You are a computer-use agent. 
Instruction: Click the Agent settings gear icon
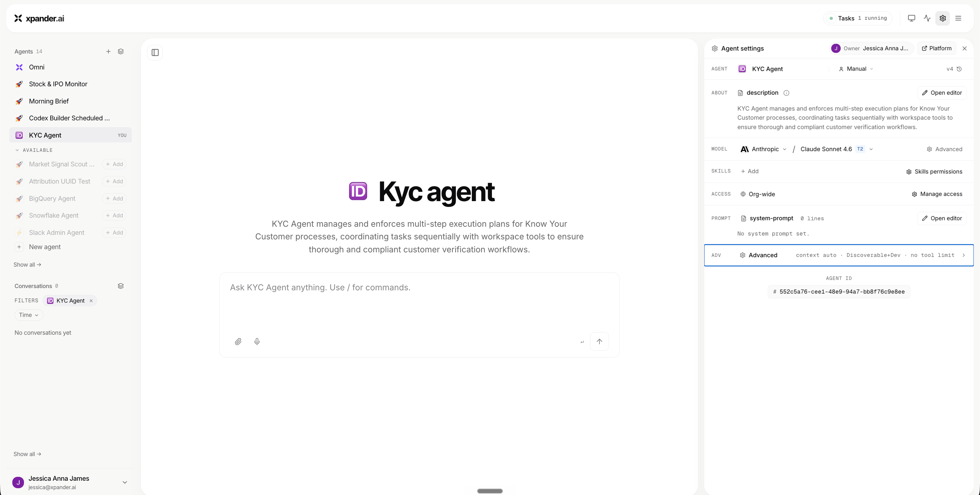[715, 48]
